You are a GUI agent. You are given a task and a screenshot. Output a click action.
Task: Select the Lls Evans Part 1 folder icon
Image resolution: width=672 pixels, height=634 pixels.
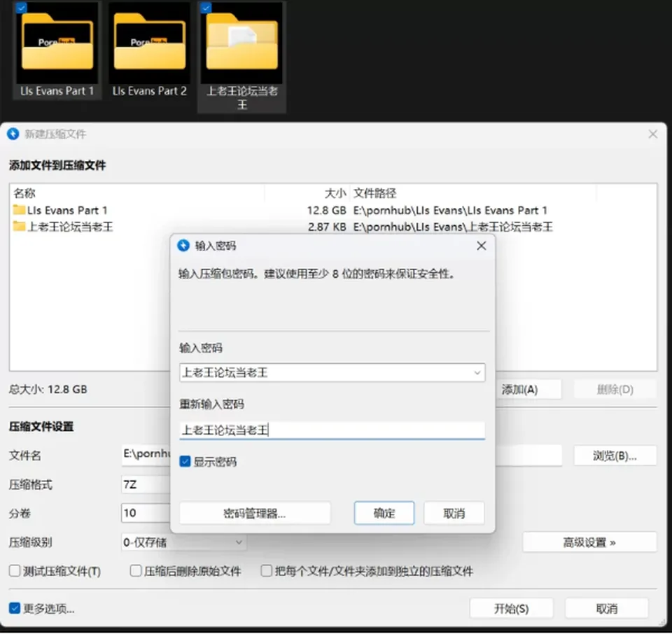coord(57,43)
